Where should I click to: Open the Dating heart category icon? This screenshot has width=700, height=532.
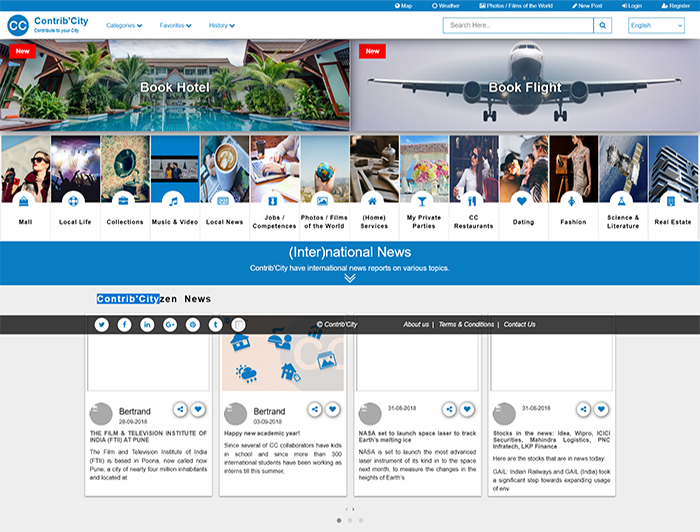521,200
